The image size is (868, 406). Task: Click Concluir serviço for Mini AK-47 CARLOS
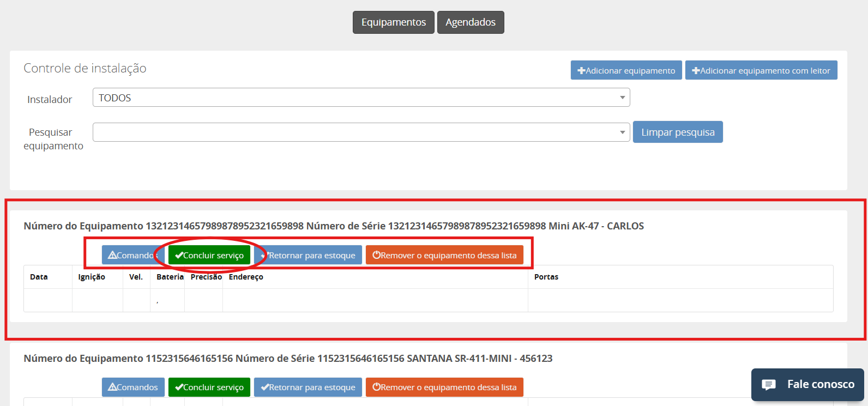click(209, 255)
